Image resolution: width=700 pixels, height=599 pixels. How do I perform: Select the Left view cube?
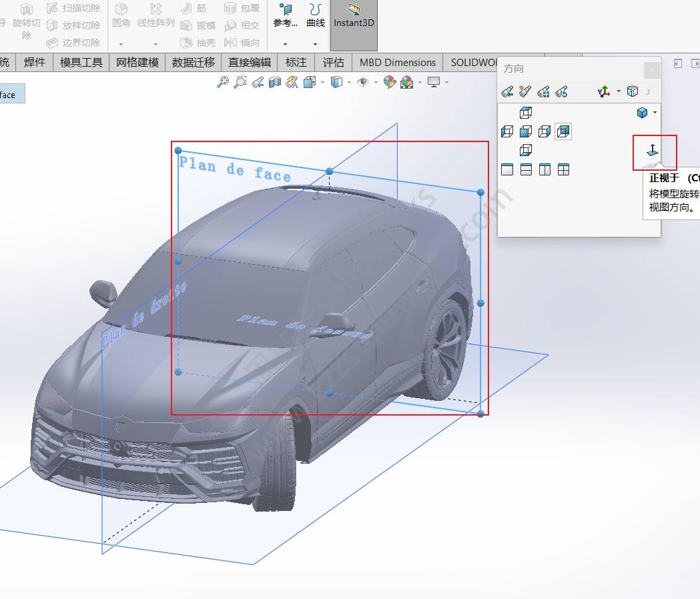(x=507, y=131)
